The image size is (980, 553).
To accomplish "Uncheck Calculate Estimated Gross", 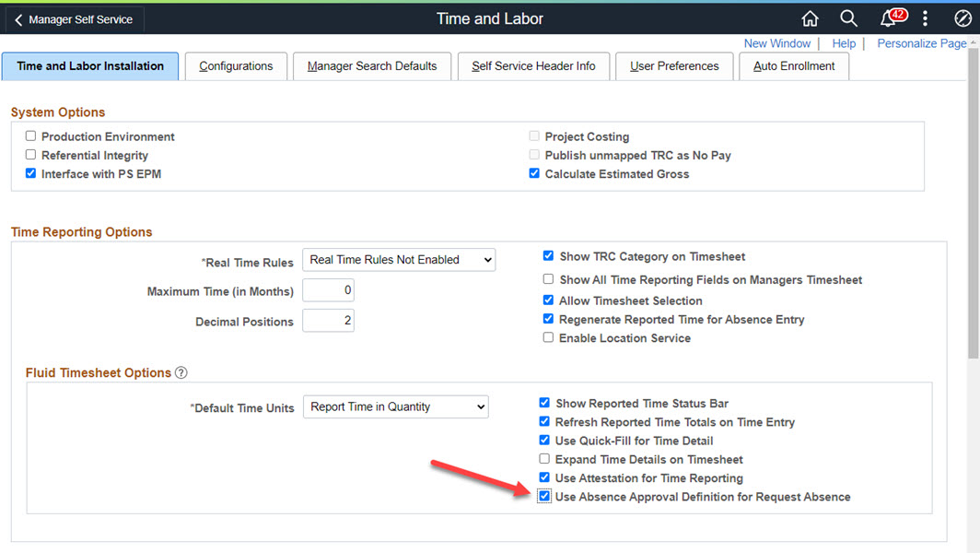I will click(534, 174).
